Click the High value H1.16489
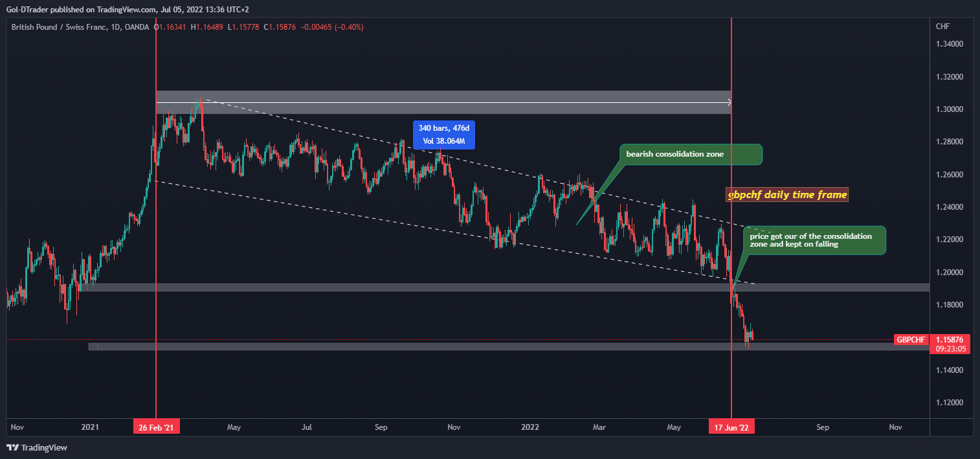The image size is (980, 459). tap(206, 27)
